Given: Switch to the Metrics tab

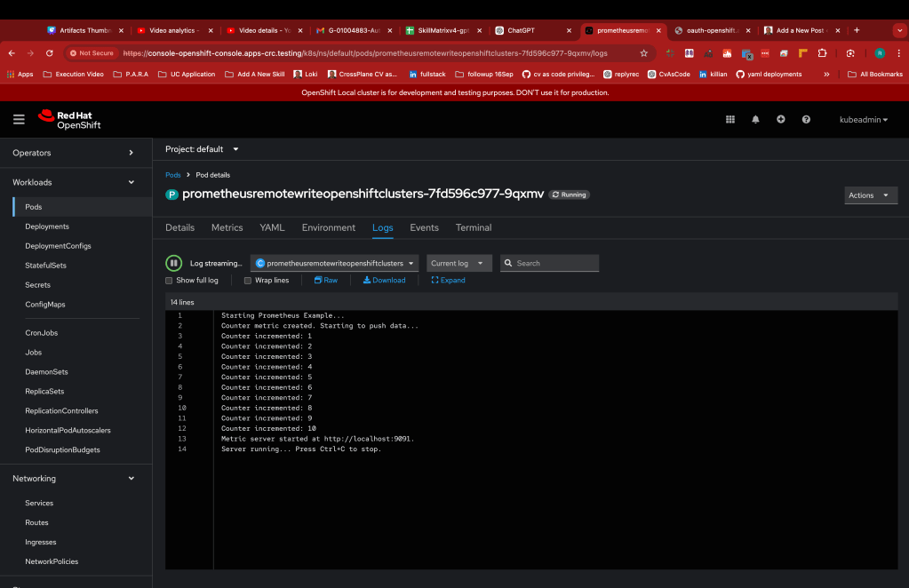Looking at the screenshot, I should coord(227,227).
